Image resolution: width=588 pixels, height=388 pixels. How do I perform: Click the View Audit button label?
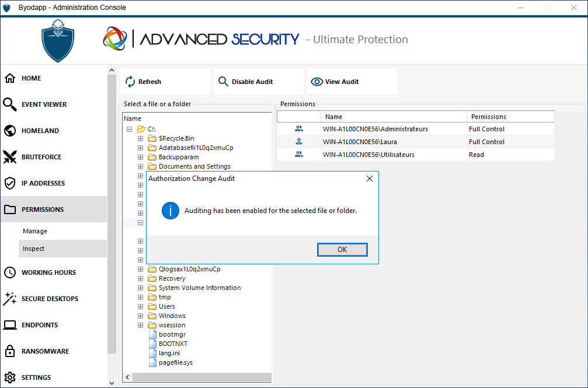342,81
